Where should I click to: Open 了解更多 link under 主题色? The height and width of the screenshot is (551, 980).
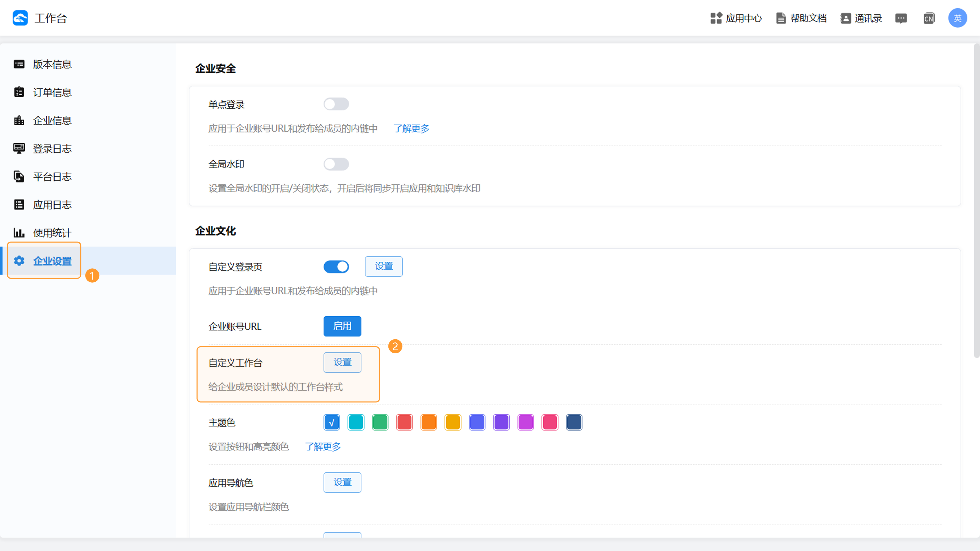pyautogui.click(x=323, y=447)
